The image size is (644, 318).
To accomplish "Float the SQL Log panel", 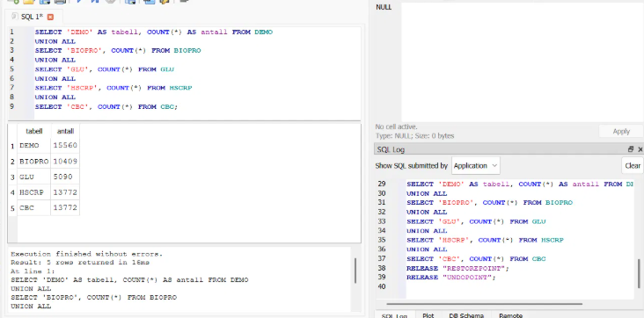I will click(x=631, y=149).
